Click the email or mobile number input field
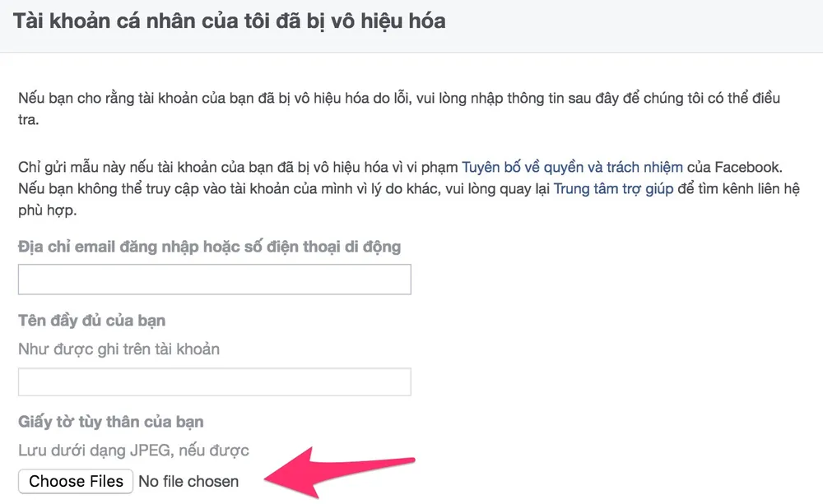823x504 pixels. (x=214, y=280)
